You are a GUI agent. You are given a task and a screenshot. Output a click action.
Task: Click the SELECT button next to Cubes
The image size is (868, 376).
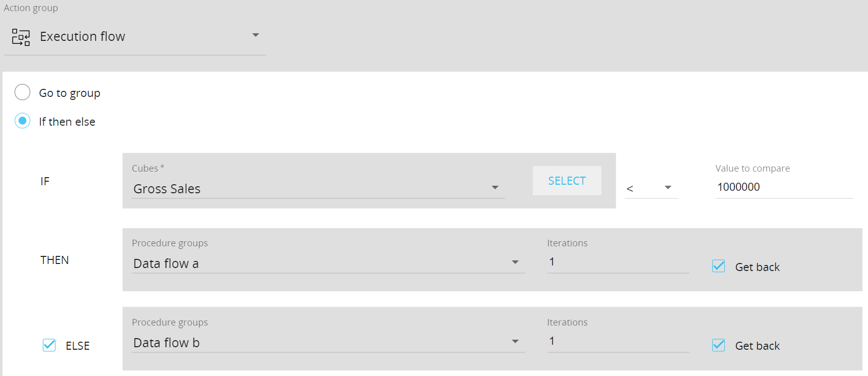pos(567,181)
